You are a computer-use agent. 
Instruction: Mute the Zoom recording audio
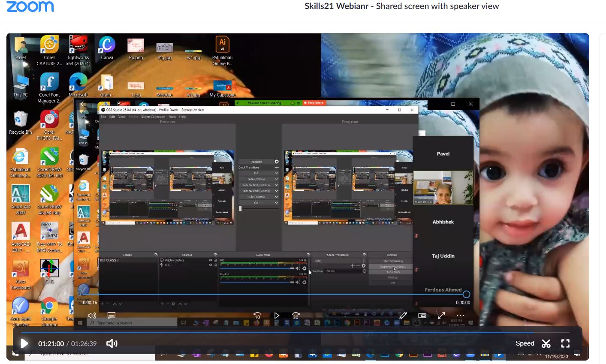click(x=112, y=343)
